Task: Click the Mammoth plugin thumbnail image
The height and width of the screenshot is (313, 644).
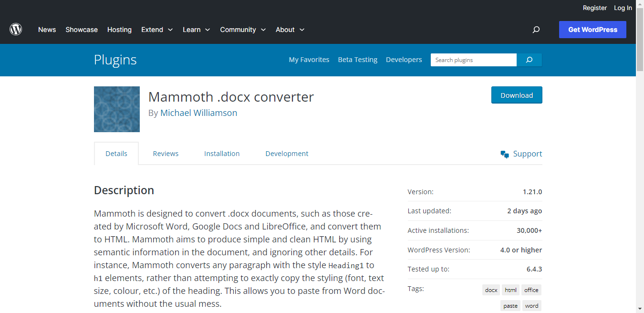Action: click(116, 109)
